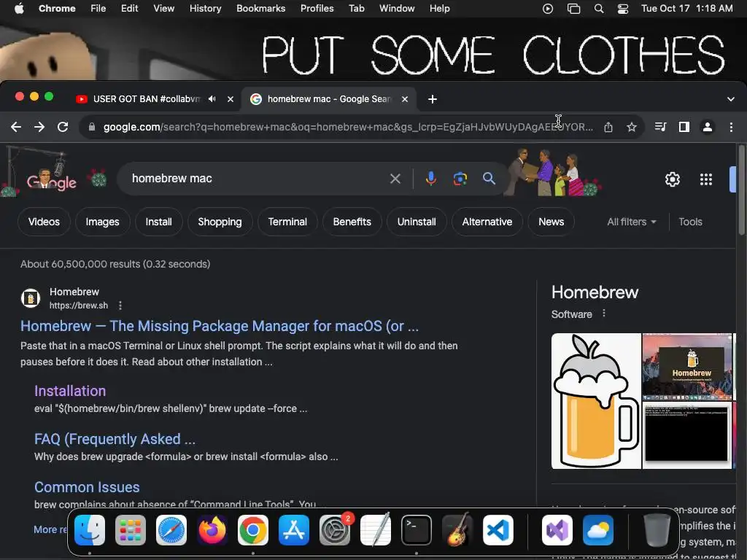Open the Homebrew beer mug logo image

[x=596, y=401]
